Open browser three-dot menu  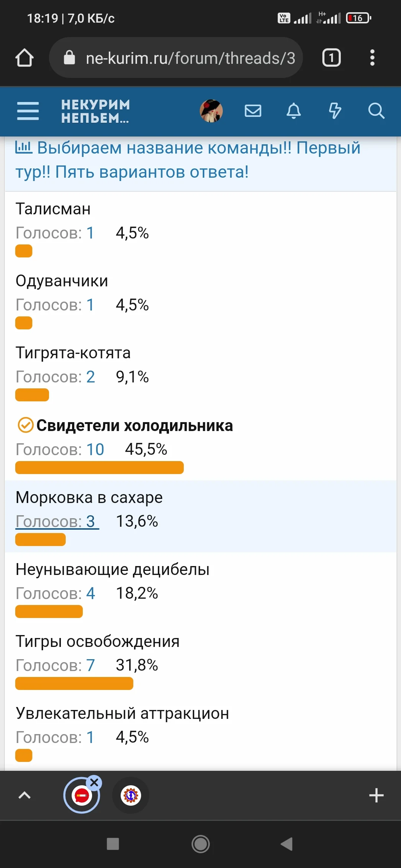372,58
